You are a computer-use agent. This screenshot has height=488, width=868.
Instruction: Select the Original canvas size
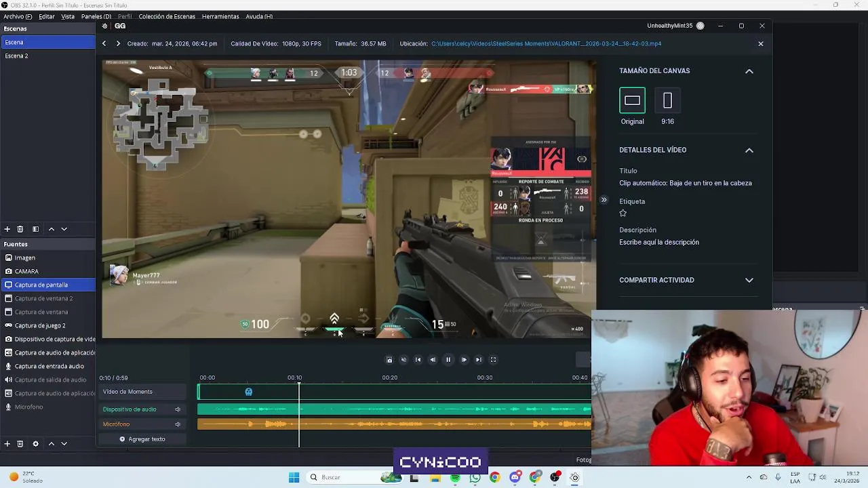(x=632, y=100)
